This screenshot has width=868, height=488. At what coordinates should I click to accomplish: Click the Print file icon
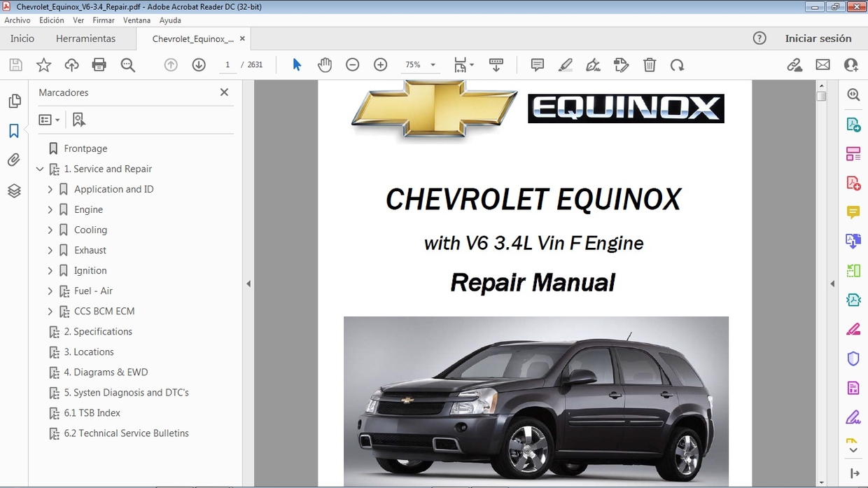coord(99,65)
